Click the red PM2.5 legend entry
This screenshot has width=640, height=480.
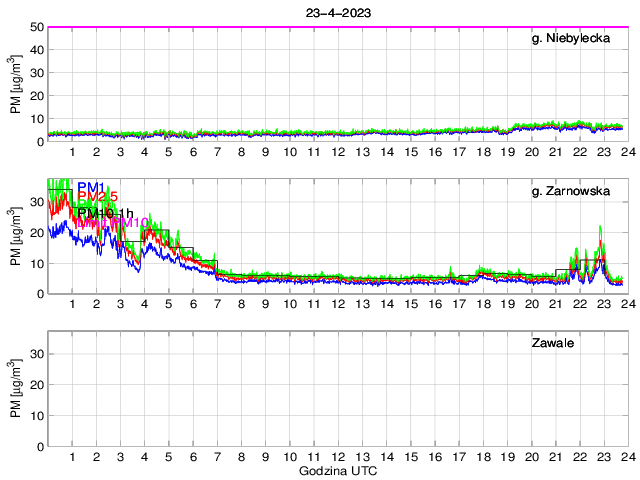97,197
